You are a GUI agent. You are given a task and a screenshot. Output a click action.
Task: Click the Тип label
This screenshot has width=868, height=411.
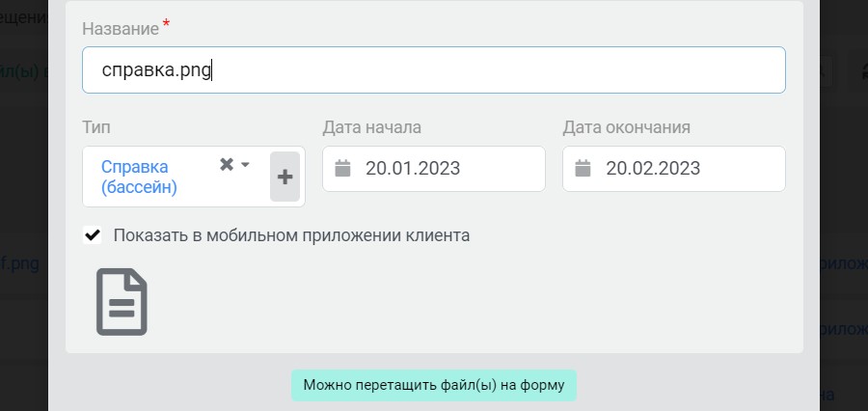coord(96,127)
